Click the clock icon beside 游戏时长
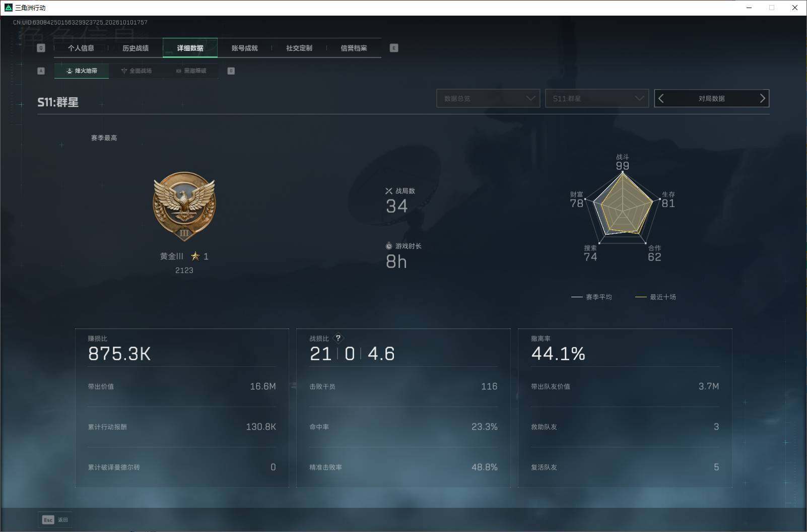Image resolution: width=807 pixels, height=532 pixels. click(x=389, y=246)
